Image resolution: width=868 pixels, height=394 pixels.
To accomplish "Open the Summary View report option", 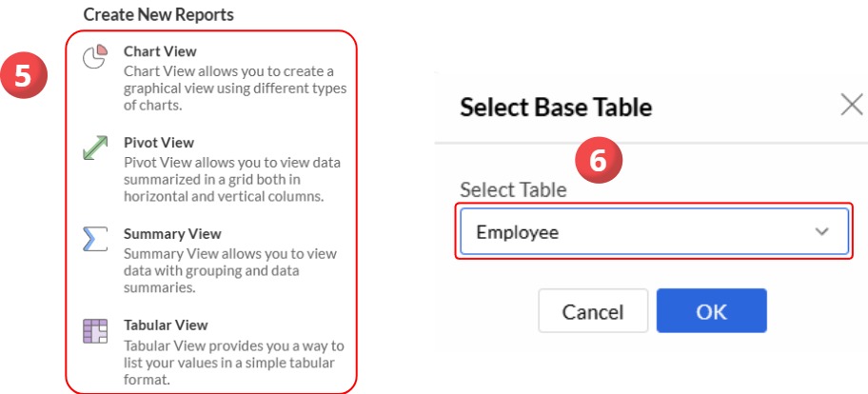I will 172,234.
